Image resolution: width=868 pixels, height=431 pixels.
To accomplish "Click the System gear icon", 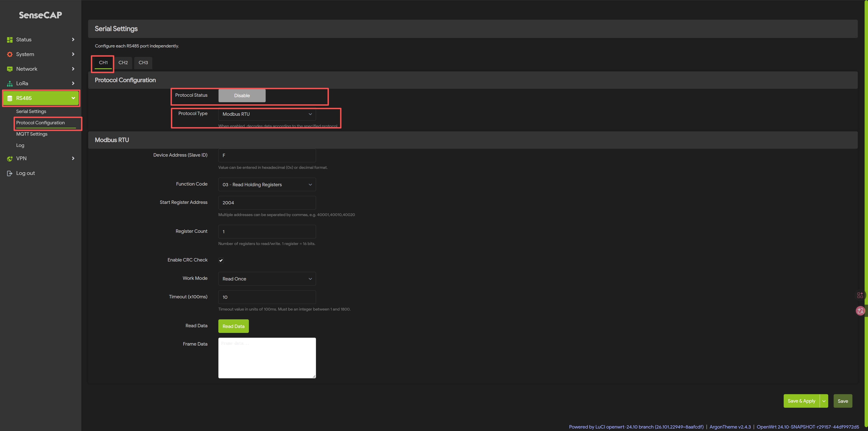I will point(10,54).
